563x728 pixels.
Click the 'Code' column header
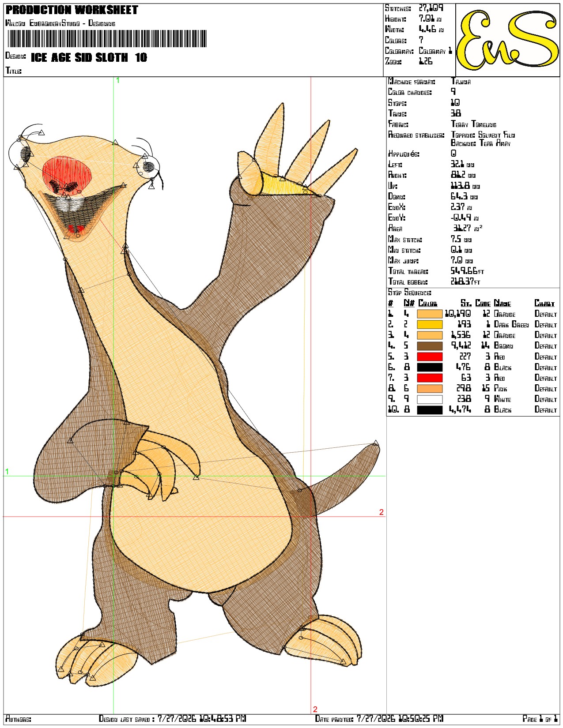pyautogui.click(x=483, y=303)
